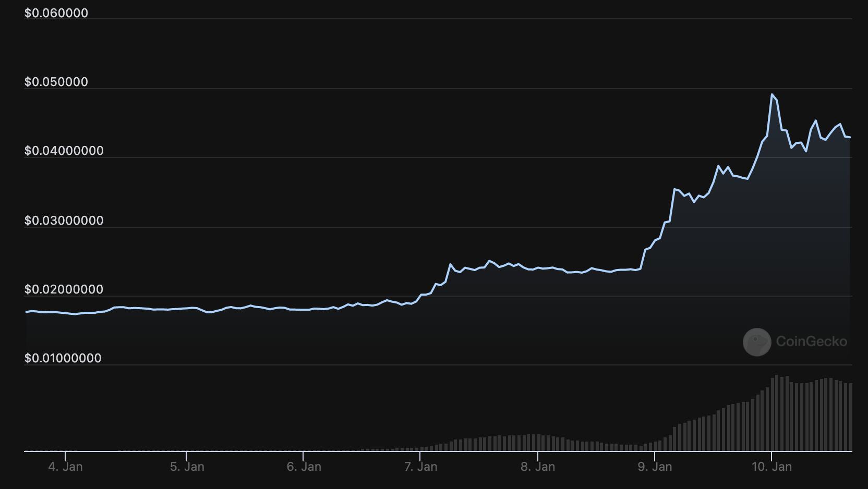
Task: Click the $0.060000 price axis label
Action: 56,13
